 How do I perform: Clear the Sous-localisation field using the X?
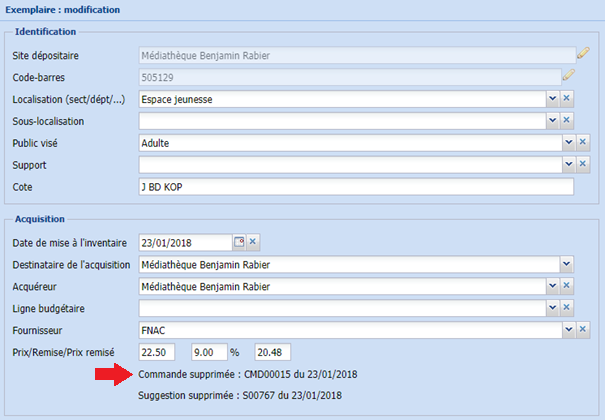coord(566,121)
